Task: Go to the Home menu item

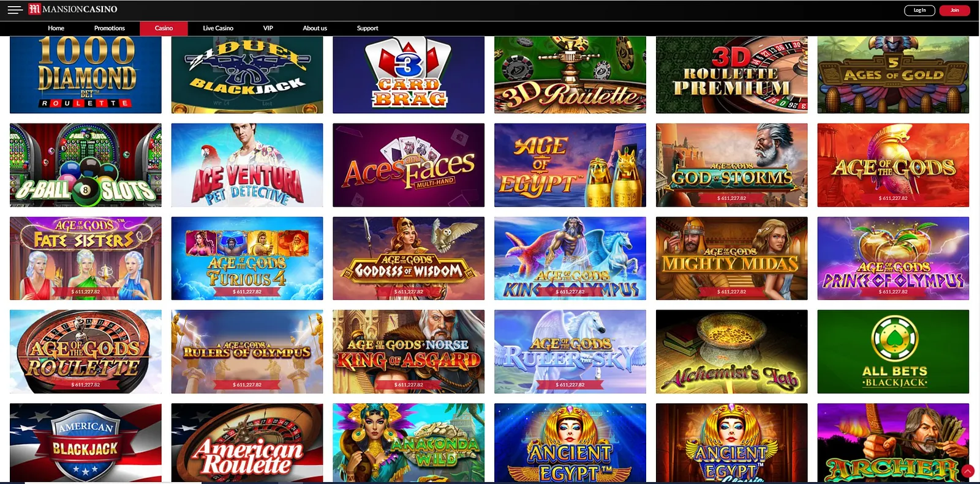Action: click(56, 28)
